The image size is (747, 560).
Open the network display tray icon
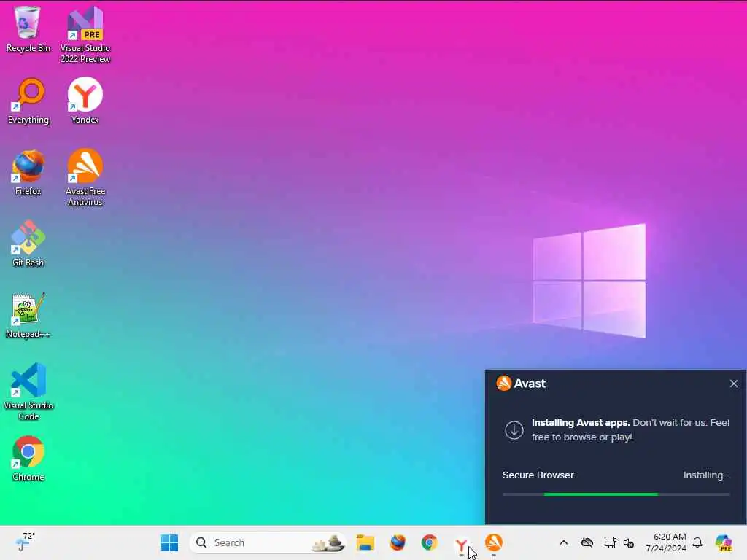(x=611, y=542)
